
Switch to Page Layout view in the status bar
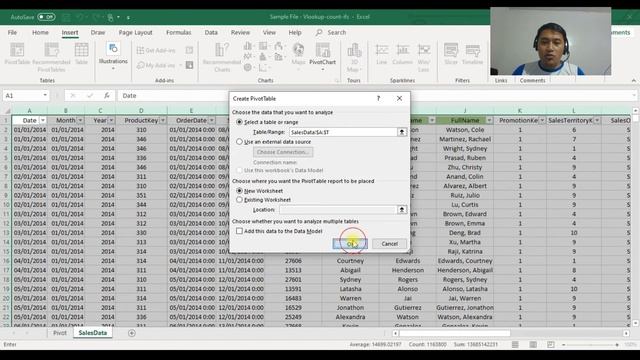pos(533,344)
